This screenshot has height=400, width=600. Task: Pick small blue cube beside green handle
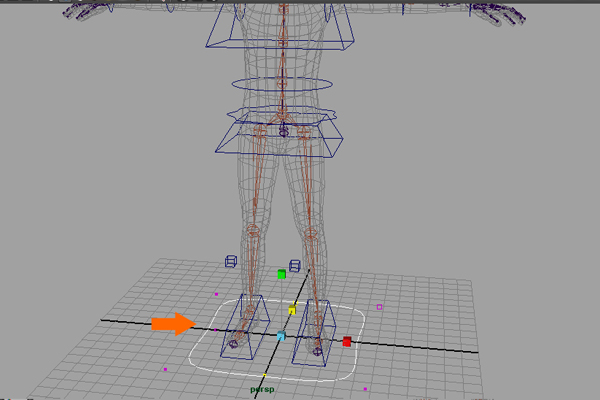tap(295, 266)
